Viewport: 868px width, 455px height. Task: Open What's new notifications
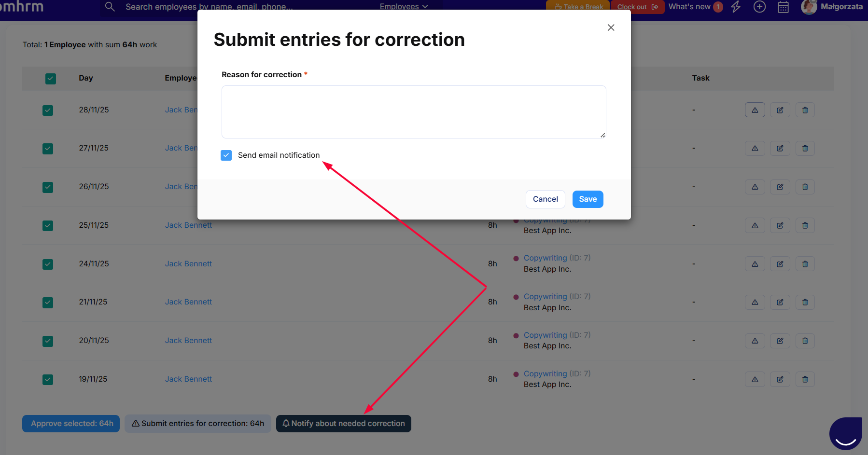tap(695, 7)
